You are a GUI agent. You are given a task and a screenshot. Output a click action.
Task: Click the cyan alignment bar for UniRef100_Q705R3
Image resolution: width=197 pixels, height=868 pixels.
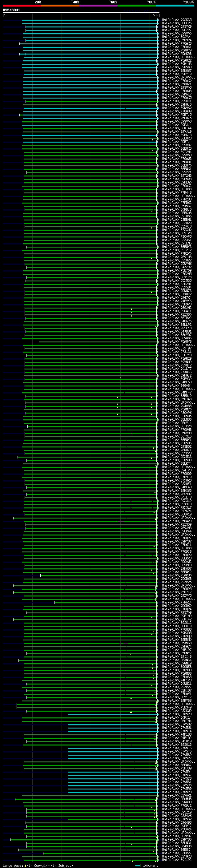[113, 714]
